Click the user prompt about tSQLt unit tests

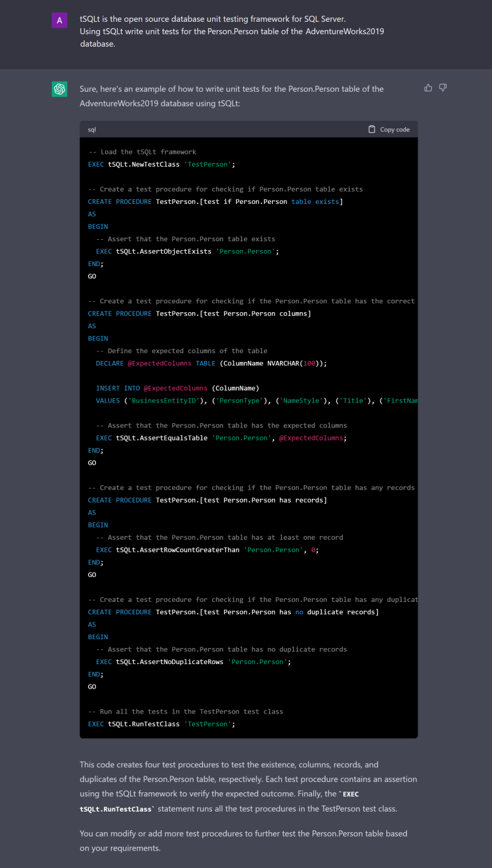(232, 32)
